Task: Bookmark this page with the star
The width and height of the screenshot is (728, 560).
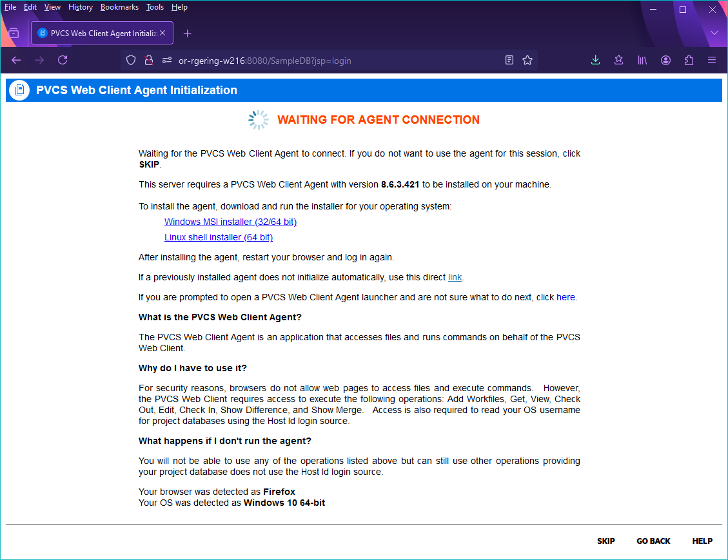Action: click(x=527, y=60)
